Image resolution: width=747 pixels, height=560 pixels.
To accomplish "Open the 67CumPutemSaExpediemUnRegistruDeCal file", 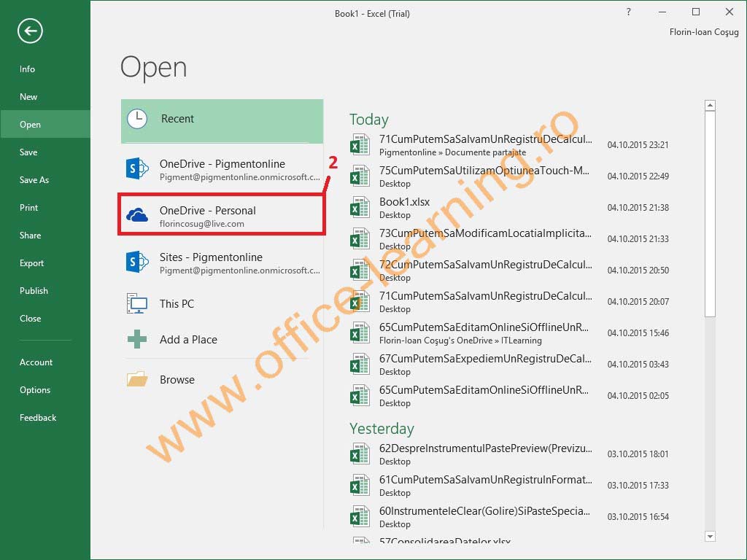I will point(510,365).
